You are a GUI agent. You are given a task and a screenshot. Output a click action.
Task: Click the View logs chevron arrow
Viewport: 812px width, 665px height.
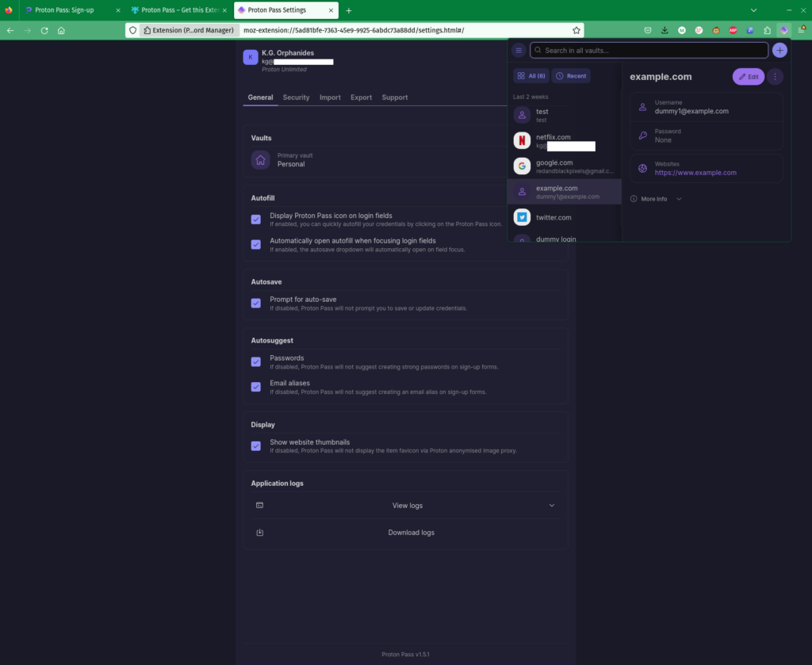pyautogui.click(x=552, y=506)
